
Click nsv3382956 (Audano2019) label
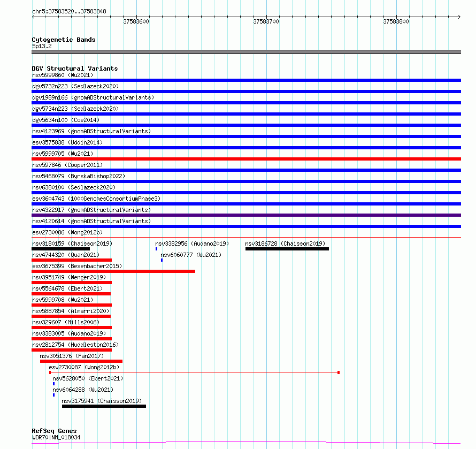point(192,243)
